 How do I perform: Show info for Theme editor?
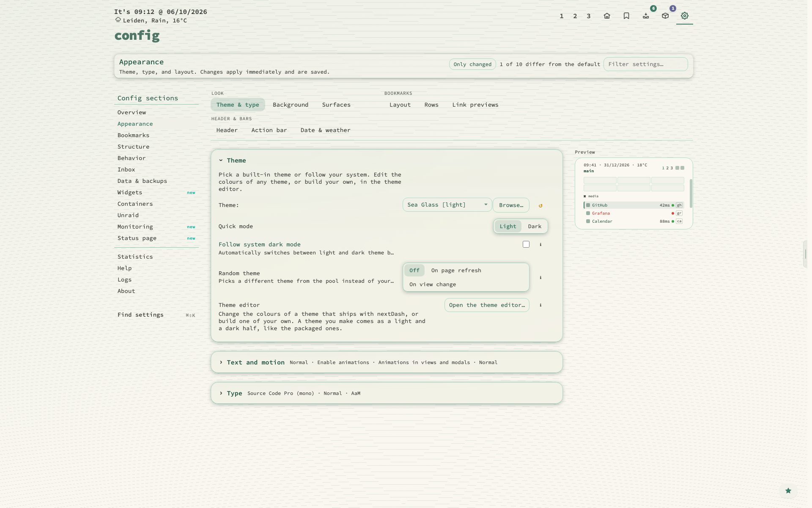pos(540,305)
